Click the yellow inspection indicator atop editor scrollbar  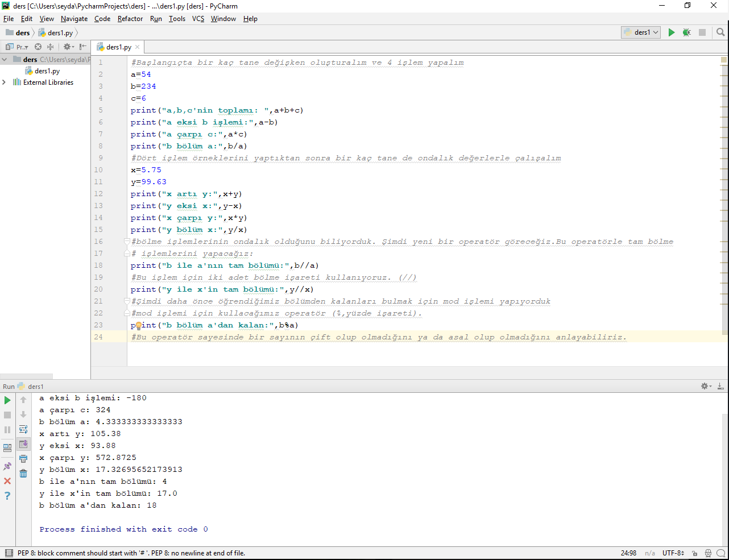724,59
